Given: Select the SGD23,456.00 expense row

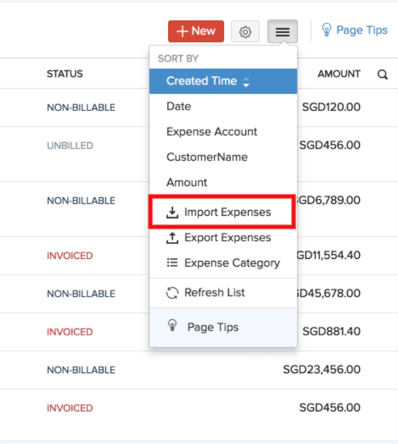Looking at the screenshot, I should (199, 370).
